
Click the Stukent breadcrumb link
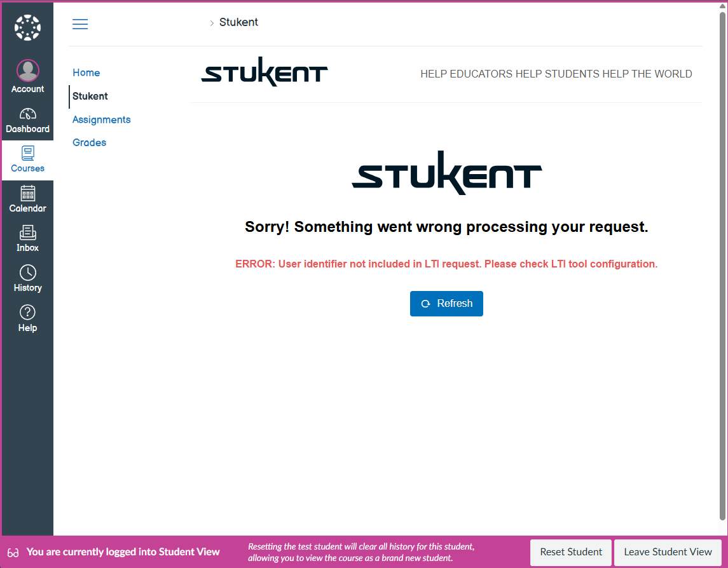pos(238,22)
